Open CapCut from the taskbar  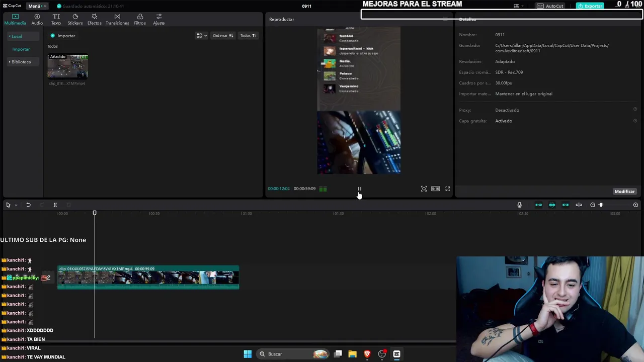click(396, 354)
